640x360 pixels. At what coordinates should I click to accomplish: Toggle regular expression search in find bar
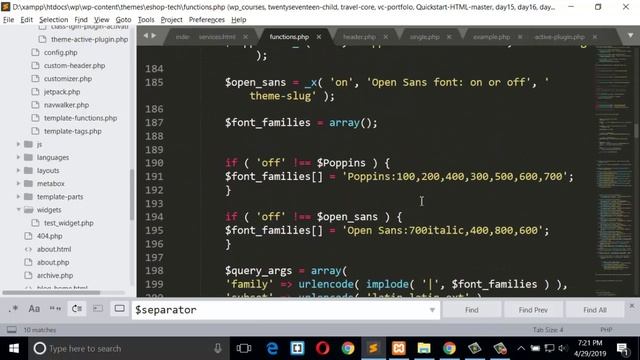point(13,309)
